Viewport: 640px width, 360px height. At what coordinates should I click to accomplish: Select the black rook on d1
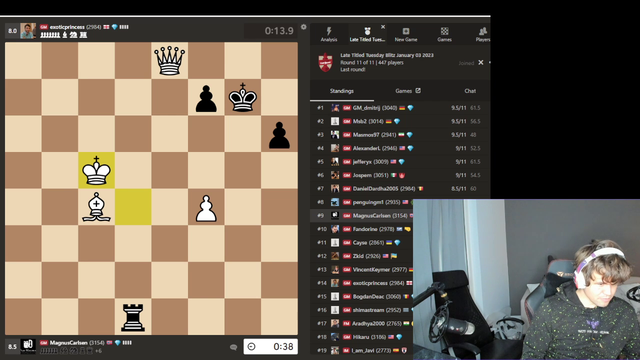point(133,317)
